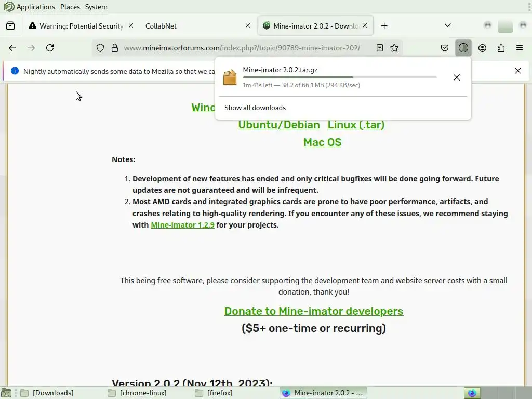Go back to the previous page
This screenshot has width=532, height=399.
12,48
